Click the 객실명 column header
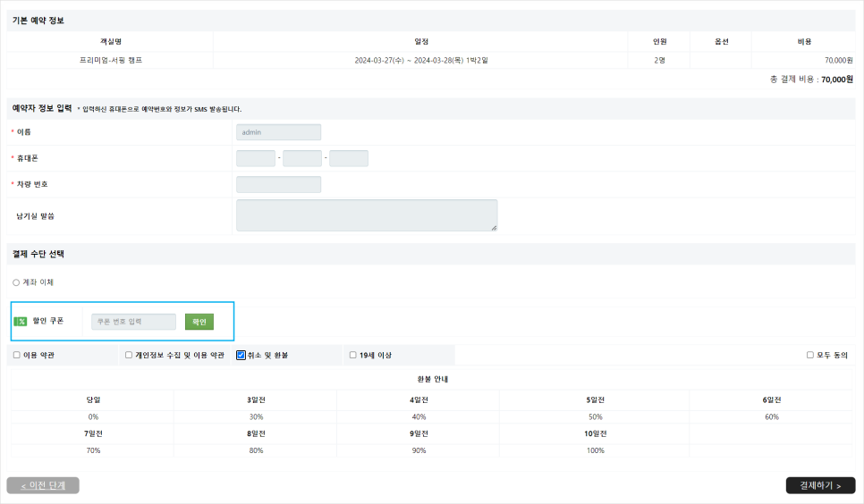 pyautogui.click(x=111, y=41)
